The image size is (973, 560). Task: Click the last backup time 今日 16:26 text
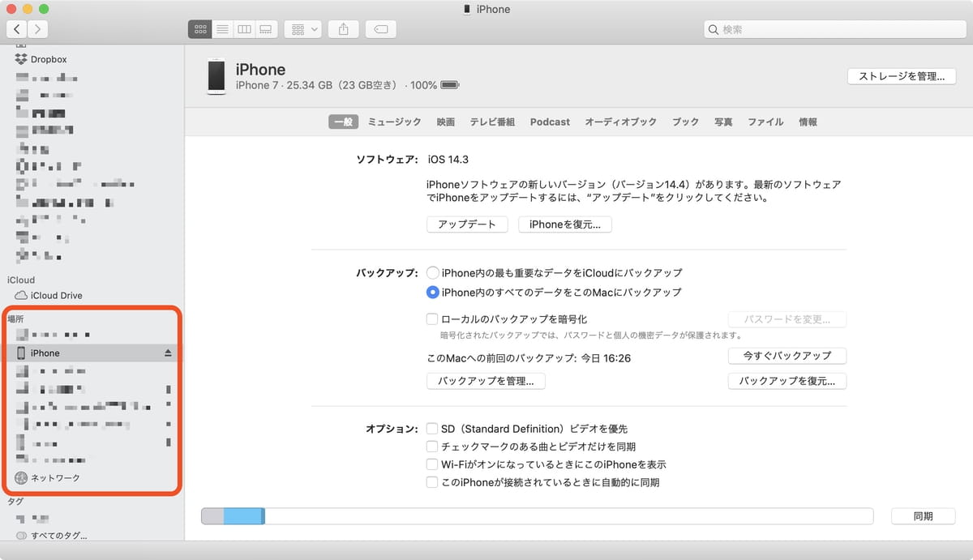point(605,357)
